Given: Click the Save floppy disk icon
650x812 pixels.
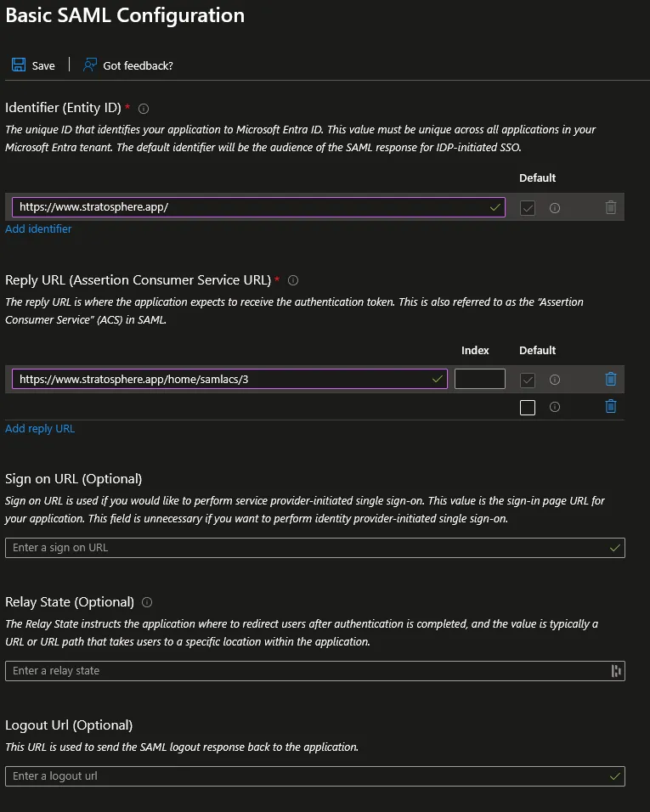Looking at the screenshot, I should click(19, 65).
